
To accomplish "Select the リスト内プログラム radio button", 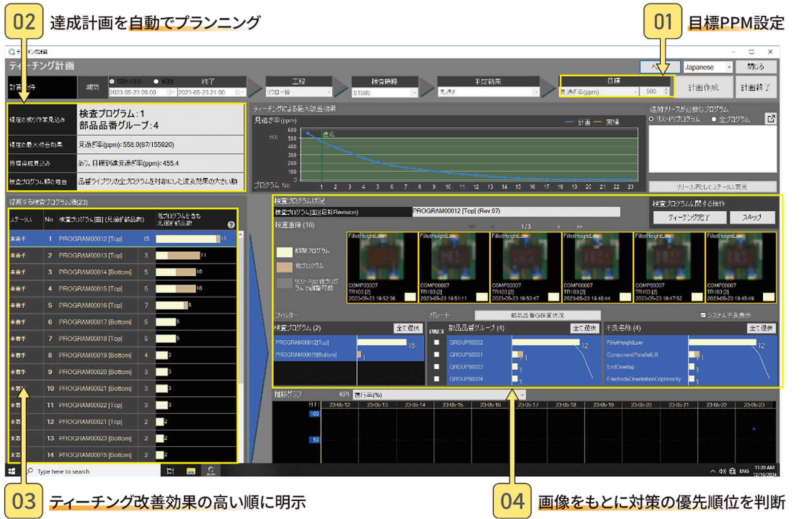I will 652,119.
